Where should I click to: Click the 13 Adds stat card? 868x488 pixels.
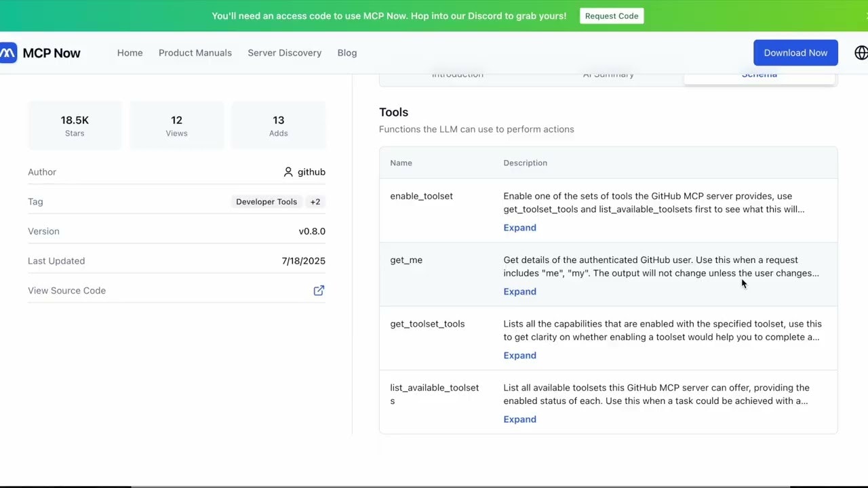(x=278, y=125)
